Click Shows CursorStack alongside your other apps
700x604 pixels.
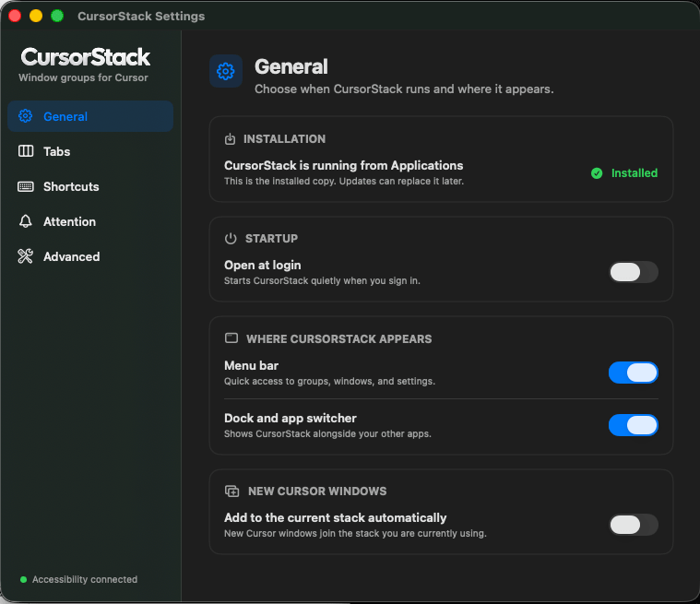tap(327, 434)
